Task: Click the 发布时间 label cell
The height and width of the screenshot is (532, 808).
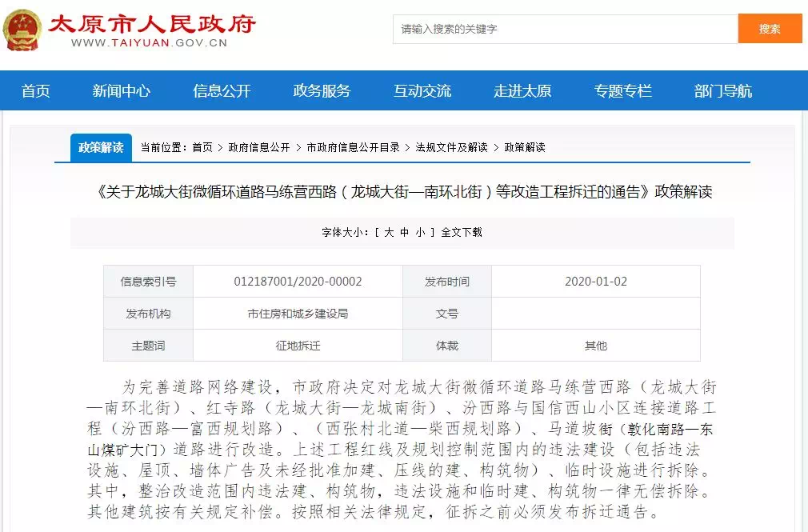Action: pos(446,282)
